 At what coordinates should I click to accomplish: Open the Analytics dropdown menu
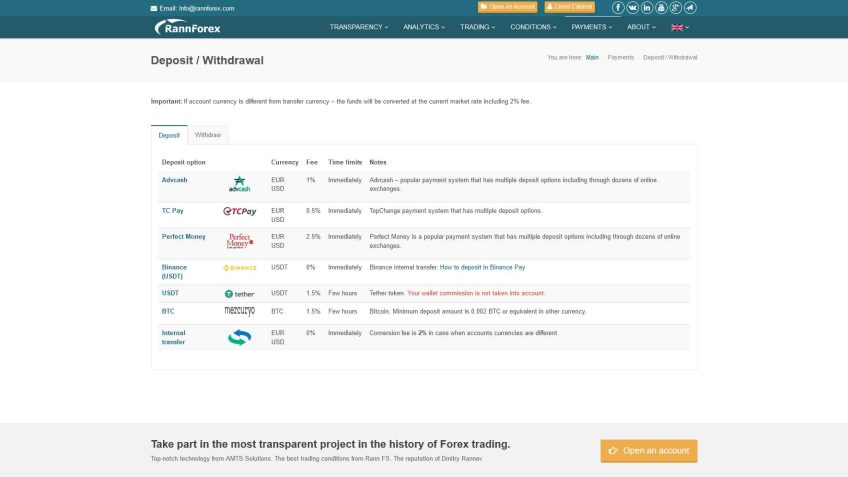tap(424, 27)
